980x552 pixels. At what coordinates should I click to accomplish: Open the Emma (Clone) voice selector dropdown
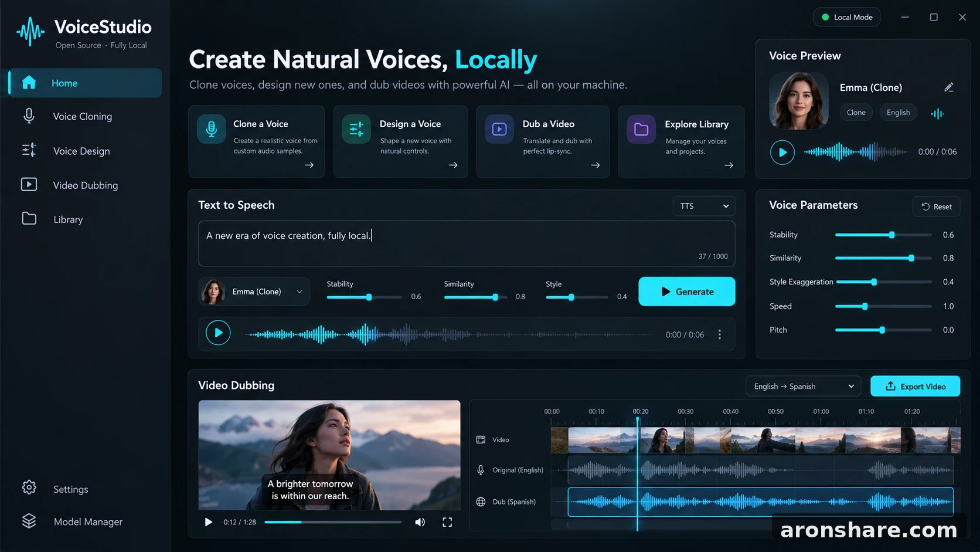(x=254, y=292)
